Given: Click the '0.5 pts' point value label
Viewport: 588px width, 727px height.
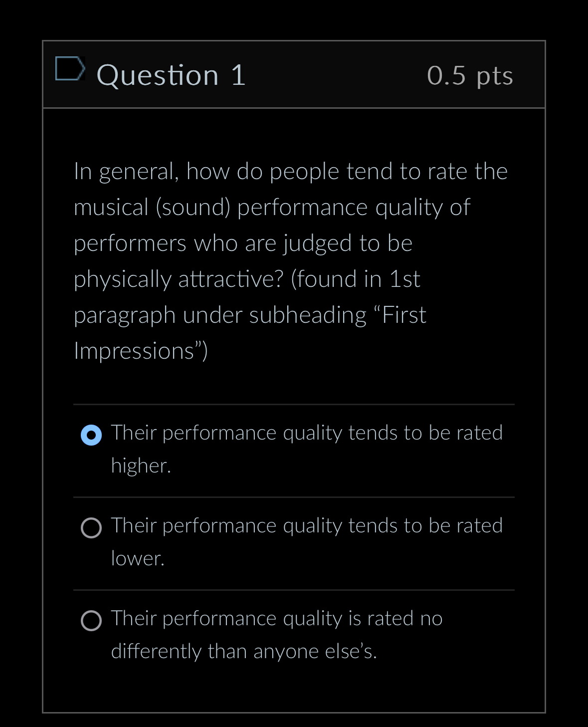Looking at the screenshot, I should tap(469, 75).
